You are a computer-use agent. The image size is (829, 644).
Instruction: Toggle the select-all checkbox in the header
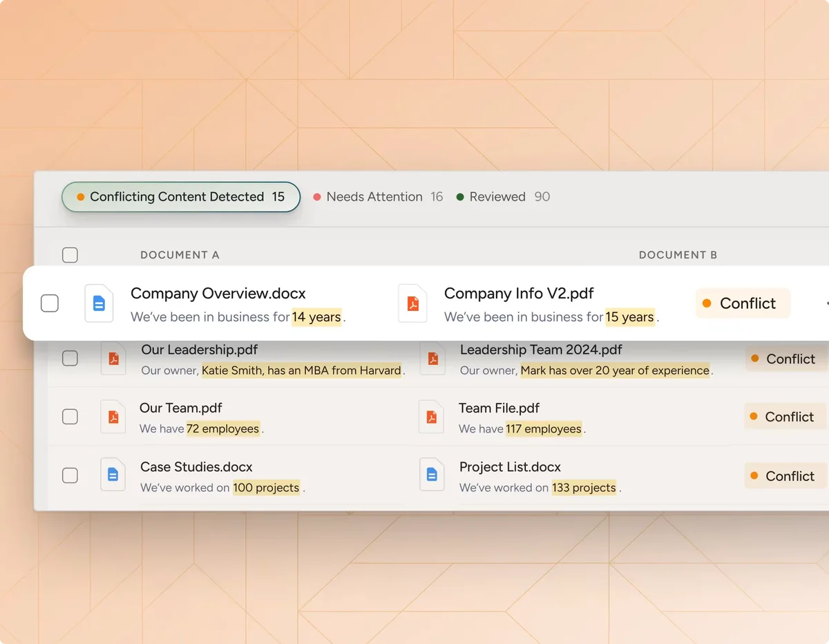[70, 255]
